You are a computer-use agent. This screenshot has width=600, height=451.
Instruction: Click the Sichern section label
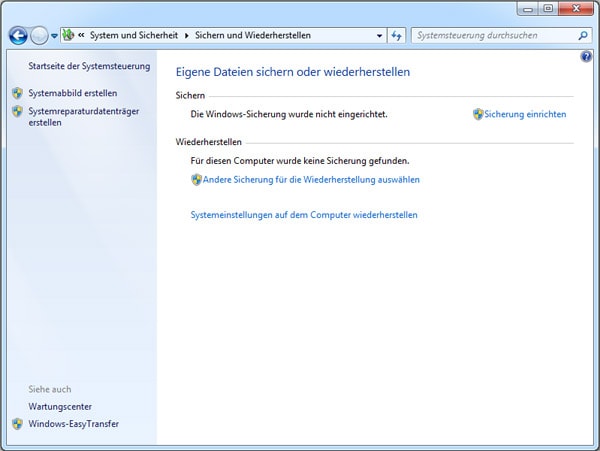point(190,95)
